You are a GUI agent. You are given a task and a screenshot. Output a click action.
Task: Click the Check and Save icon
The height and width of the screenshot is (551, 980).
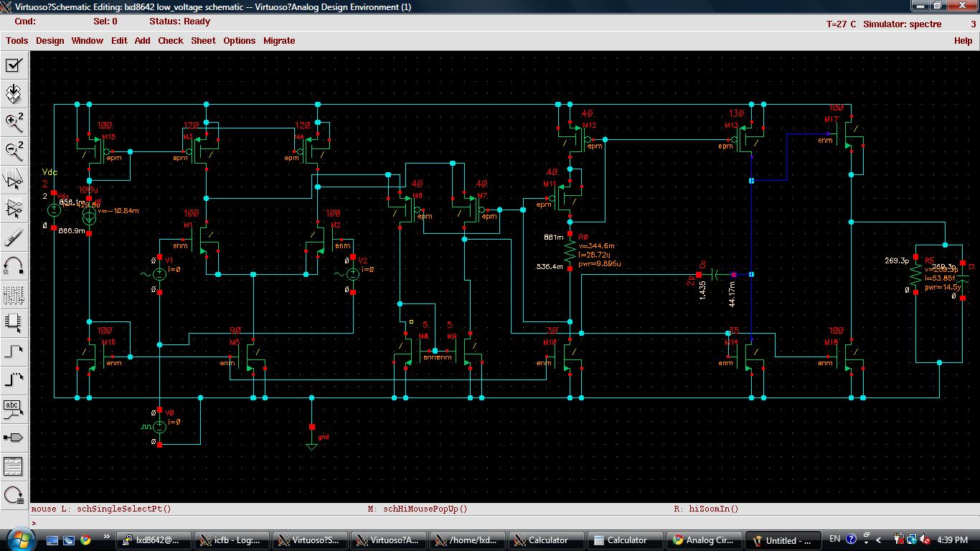tap(14, 65)
